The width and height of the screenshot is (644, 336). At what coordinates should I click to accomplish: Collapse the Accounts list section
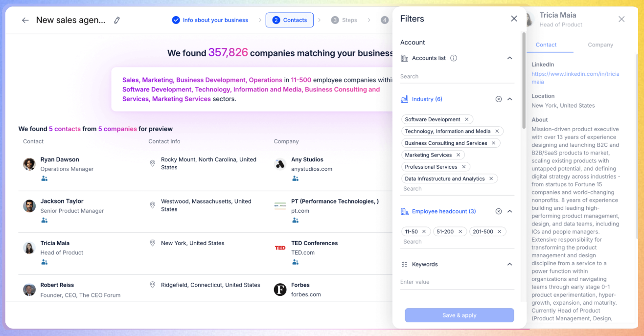click(509, 58)
